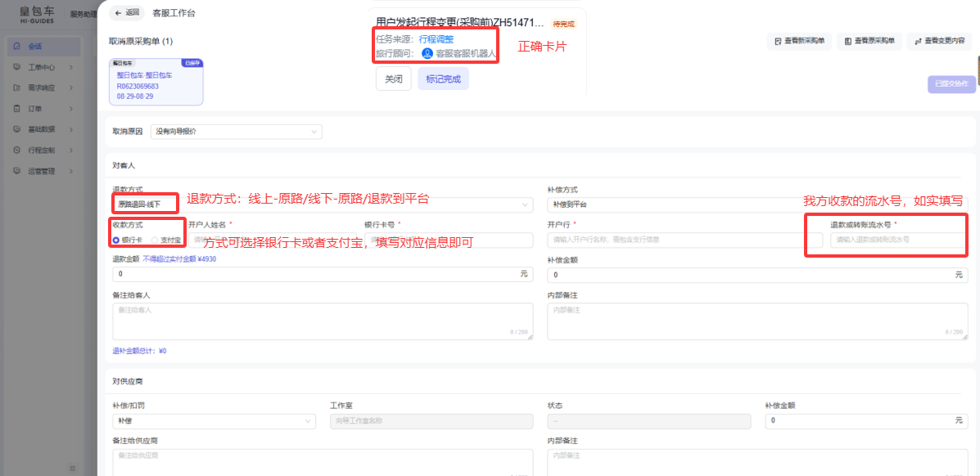Screen dimensions: 980x476
Task: Click the supplier 状态 field
Action: (648, 421)
